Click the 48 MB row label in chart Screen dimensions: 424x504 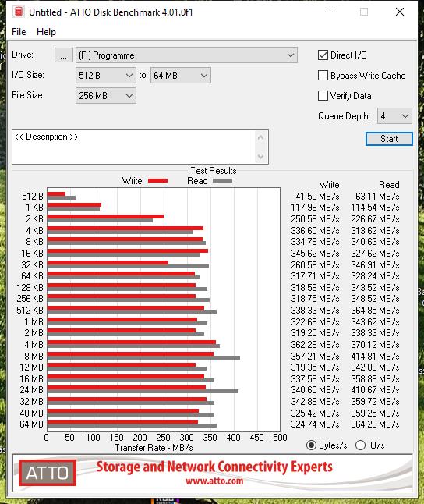pos(31,413)
